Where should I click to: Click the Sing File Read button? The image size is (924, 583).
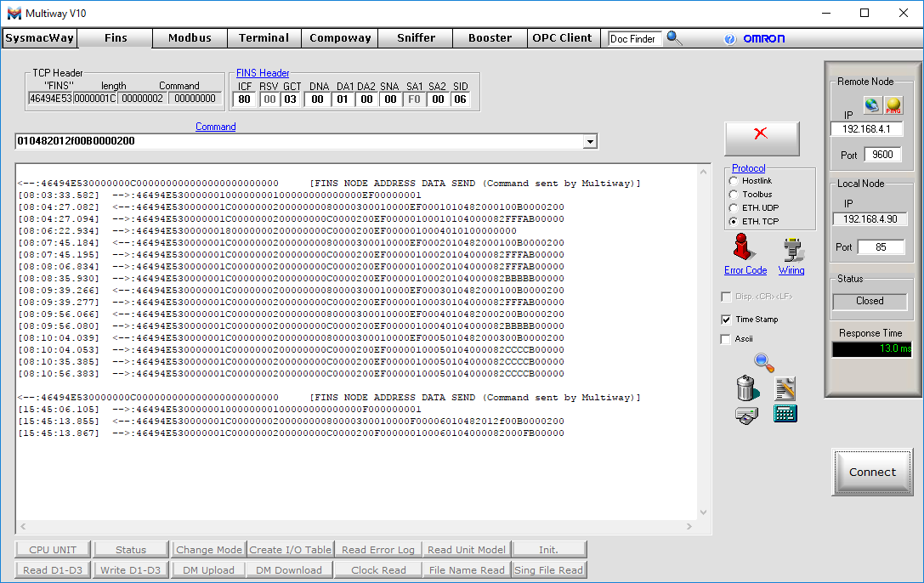[x=548, y=570]
